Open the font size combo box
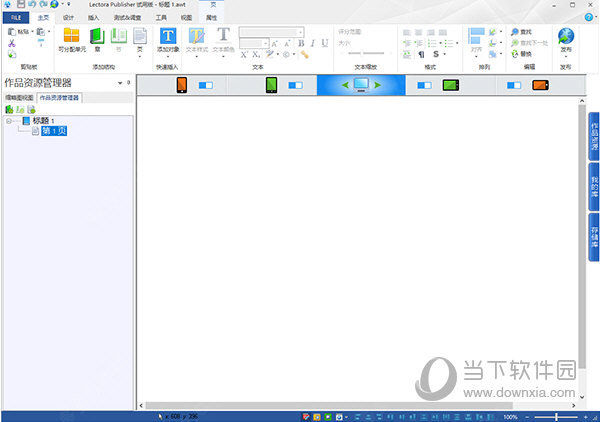This screenshot has height=422, width=600. click(x=254, y=44)
